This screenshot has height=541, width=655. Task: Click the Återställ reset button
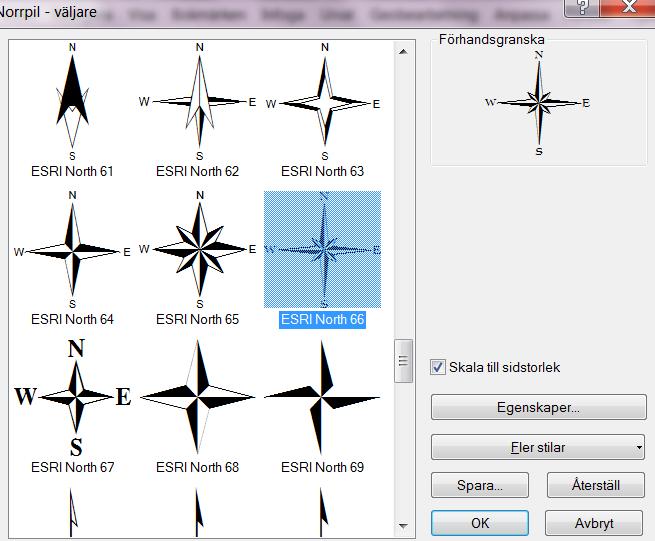pos(596,485)
